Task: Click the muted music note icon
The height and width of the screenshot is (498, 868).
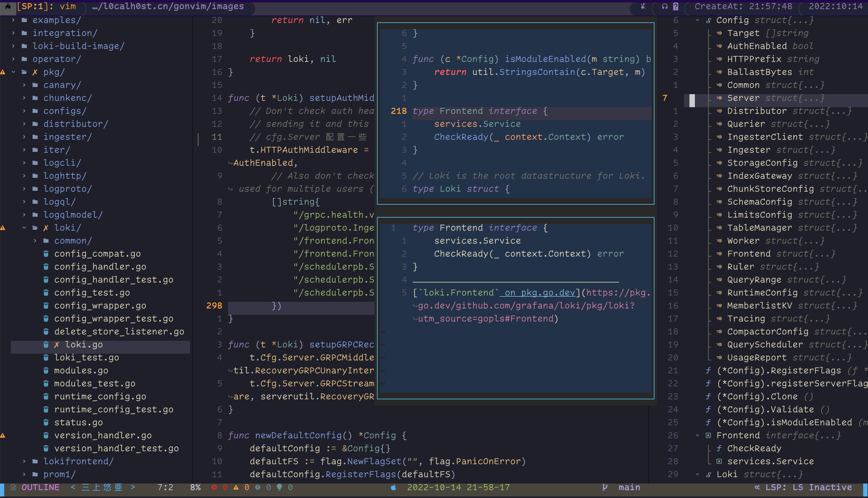Action: pos(643,6)
